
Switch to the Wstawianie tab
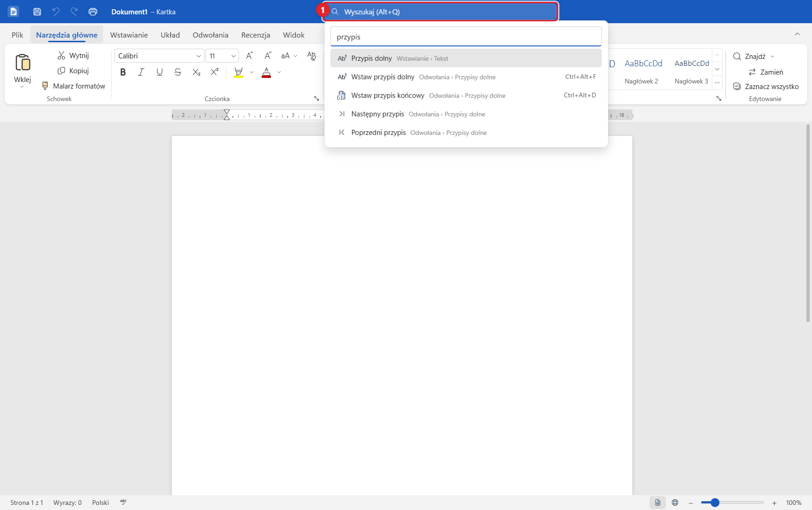[129, 35]
